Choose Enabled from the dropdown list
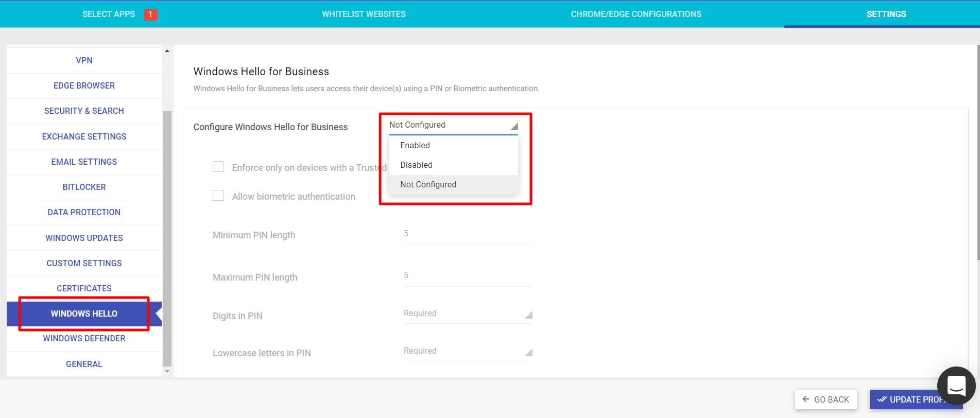This screenshot has height=418, width=980. point(453,146)
